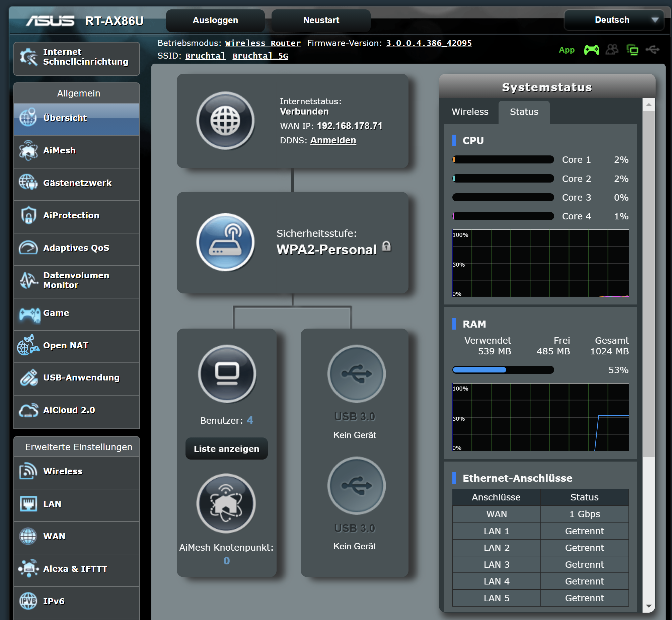
Task: Click the AiMesh sidebar icon
Action: [x=28, y=150]
